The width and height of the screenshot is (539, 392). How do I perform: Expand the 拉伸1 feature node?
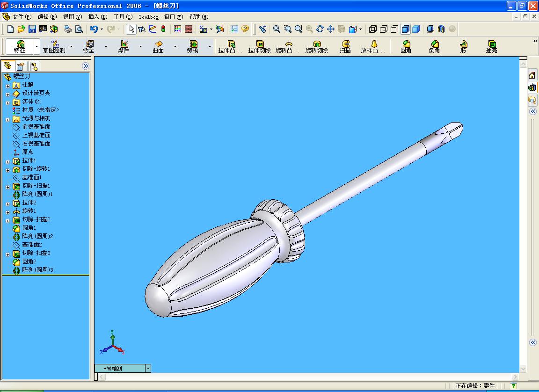(7, 162)
